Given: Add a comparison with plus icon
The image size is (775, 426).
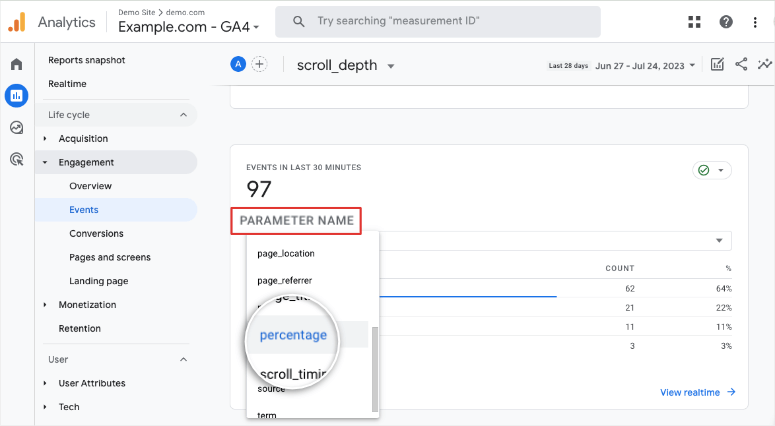Looking at the screenshot, I should point(259,64).
